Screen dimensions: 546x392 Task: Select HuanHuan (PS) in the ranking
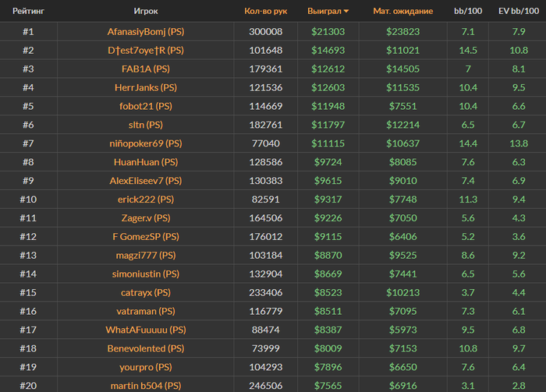[x=146, y=162]
